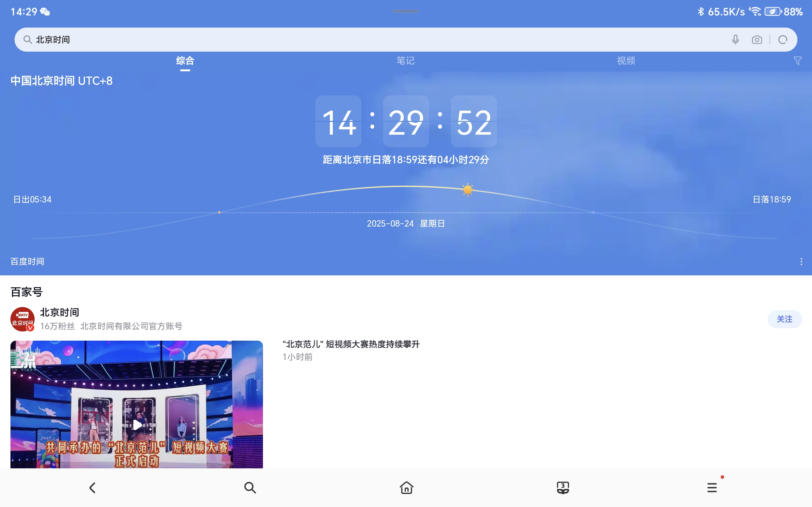
Task: Open the hamburger menu icon
Action: pos(712,488)
